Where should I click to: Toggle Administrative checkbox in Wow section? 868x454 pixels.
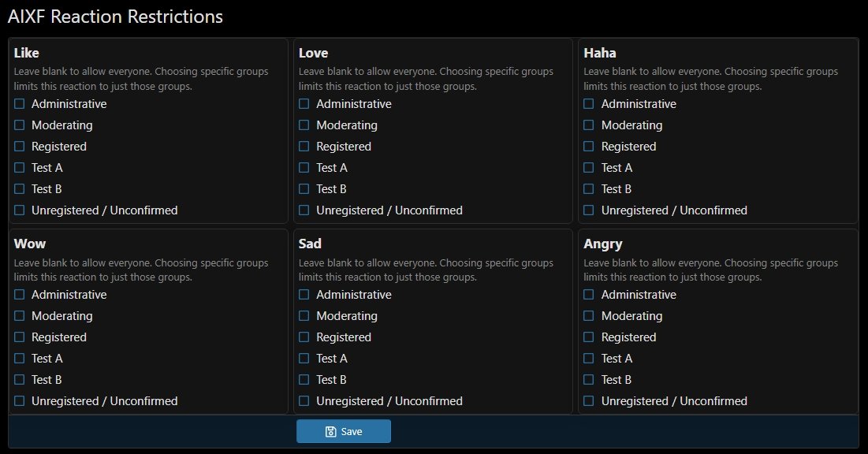(20, 295)
